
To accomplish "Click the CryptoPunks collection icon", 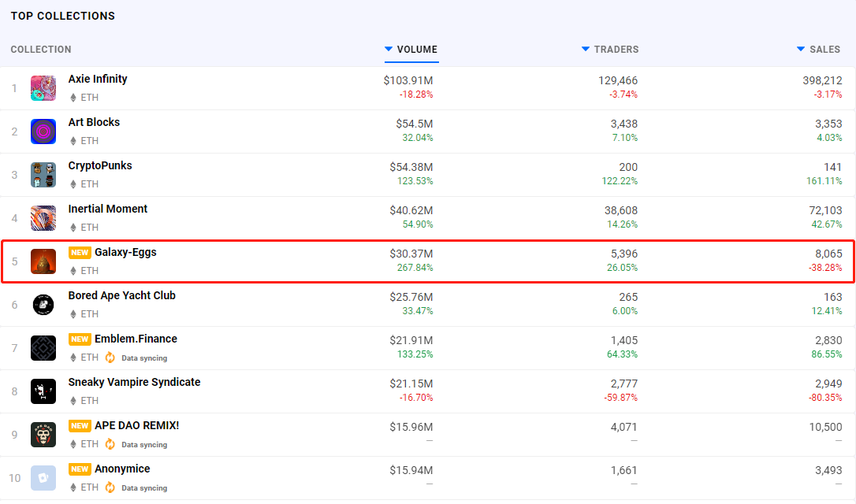I will tap(43, 175).
